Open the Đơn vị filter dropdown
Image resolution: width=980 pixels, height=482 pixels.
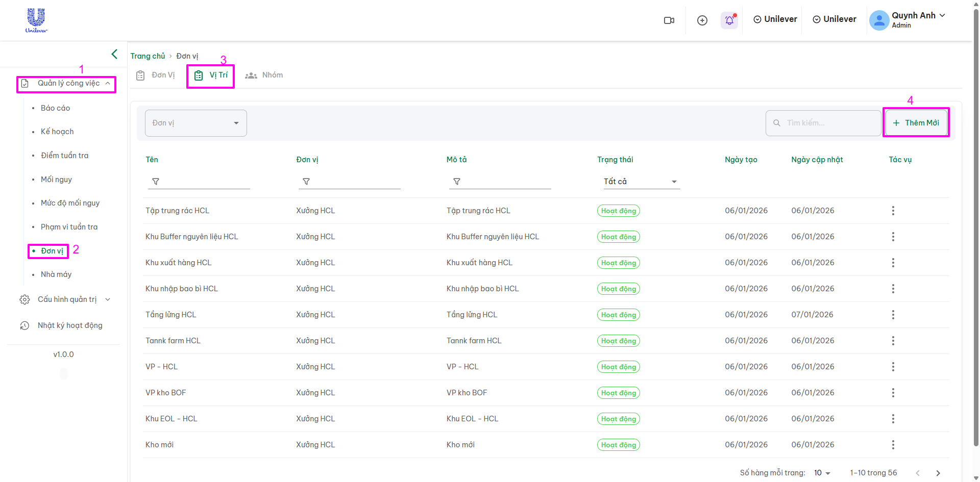pos(196,123)
